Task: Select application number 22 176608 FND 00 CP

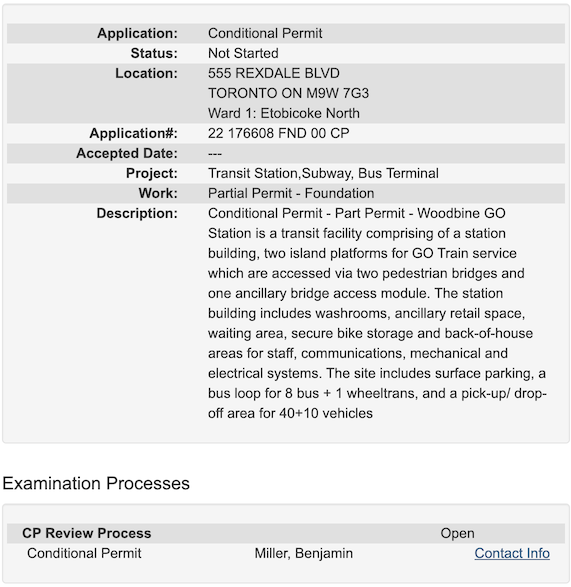Action: click(279, 133)
